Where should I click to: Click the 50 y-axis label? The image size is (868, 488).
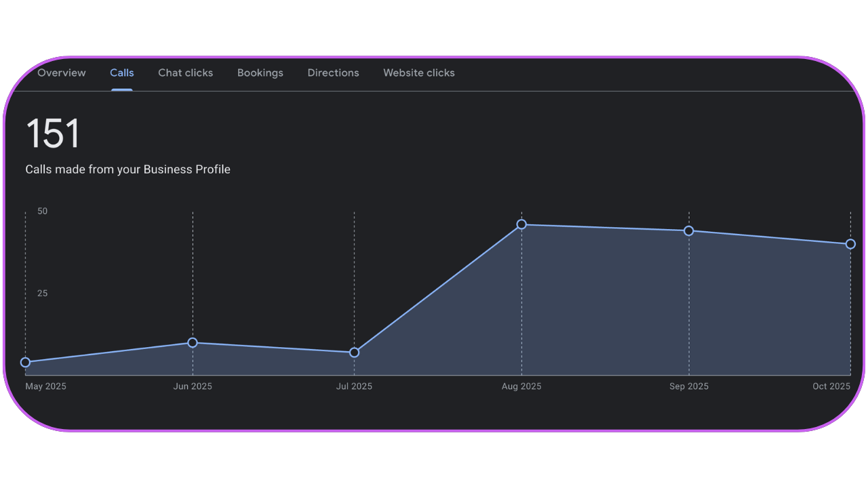pyautogui.click(x=43, y=211)
